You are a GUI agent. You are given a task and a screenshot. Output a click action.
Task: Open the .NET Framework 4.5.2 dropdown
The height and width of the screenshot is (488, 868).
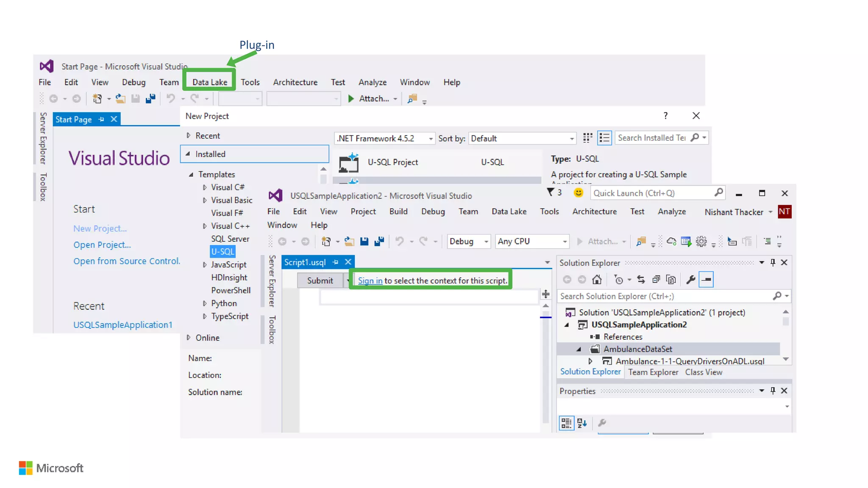[x=431, y=139]
